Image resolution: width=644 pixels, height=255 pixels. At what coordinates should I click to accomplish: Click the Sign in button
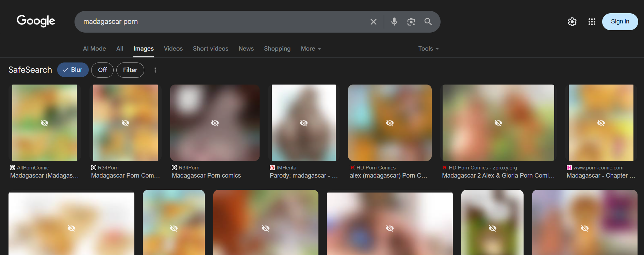620,22
